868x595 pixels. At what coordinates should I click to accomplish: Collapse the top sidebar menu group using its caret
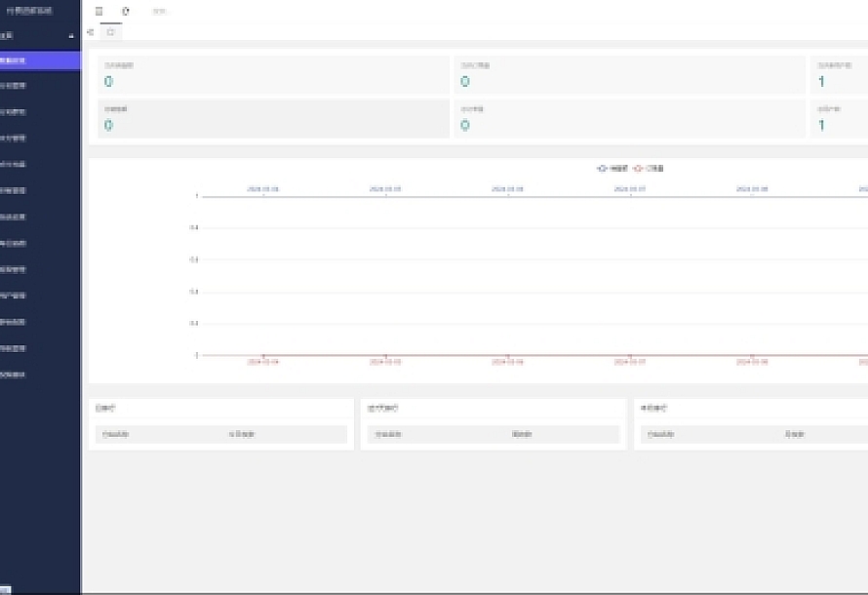point(71,36)
